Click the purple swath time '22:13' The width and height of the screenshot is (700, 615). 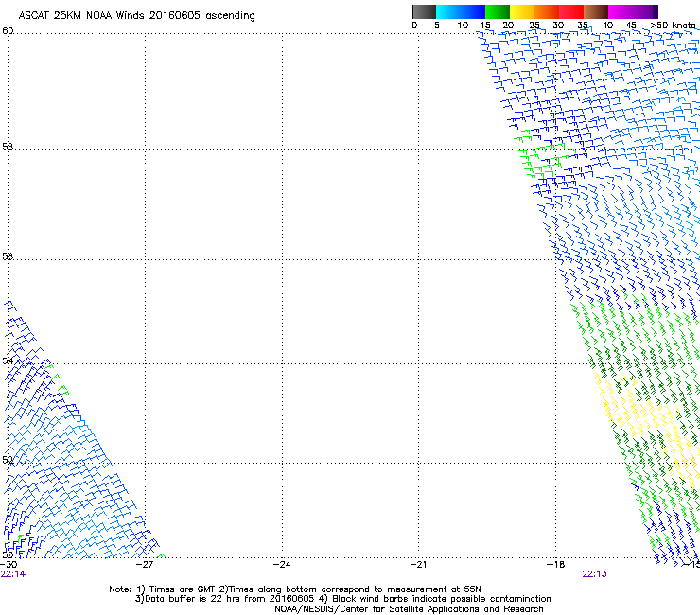click(x=594, y=574)
